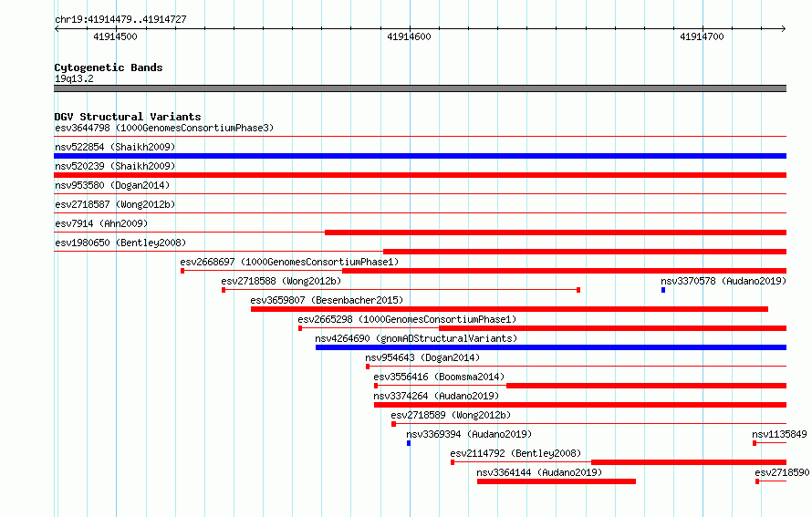Click the left arrow of the coordinate ruler
The width and height of the screenshot is (812, 517).
[57, 28]
